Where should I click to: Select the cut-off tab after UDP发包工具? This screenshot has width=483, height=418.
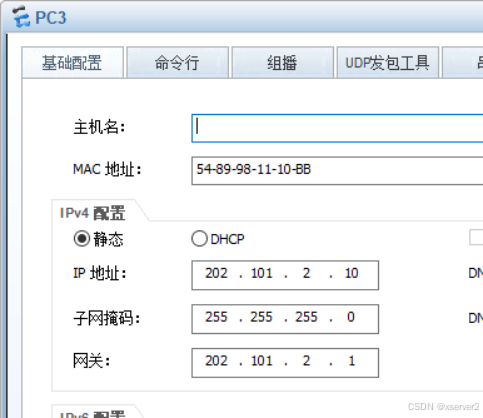(x=463, y=62)
